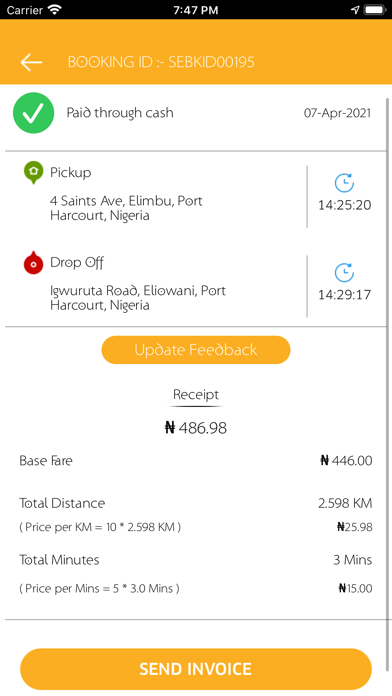The height and width of the screenshot is (696, 392).
Task: Tap the 07-Apr-2021 date label
Action: pos(337,113)
